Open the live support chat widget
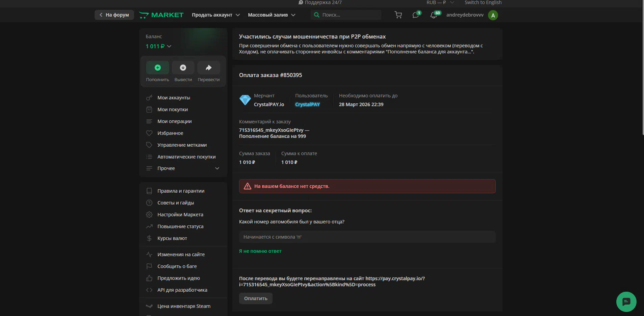The width and height of the screenshot is (644, 316). [x=626, y=301]
